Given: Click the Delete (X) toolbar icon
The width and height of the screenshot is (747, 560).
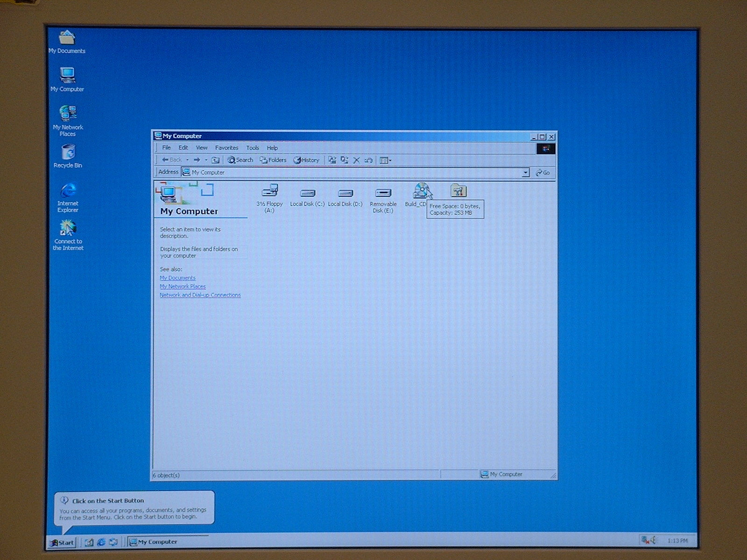Looking at the screenshot, I should click(x=356, y=160).
